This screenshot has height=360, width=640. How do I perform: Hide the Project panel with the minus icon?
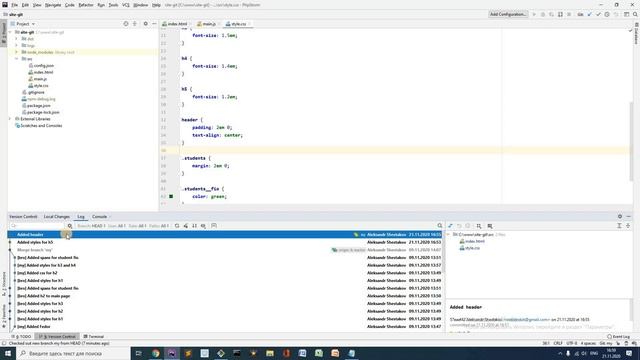154,24
